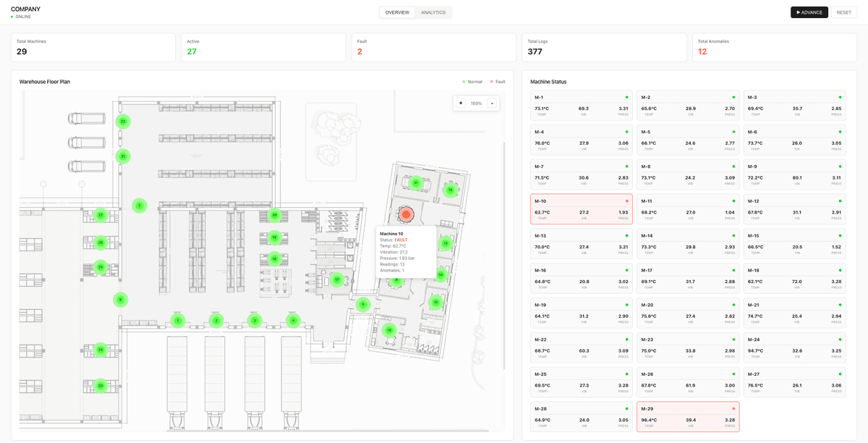Viewport: 868px width, 443px height.
Task: Click green machine marker 27
Action: coord(101,216)
